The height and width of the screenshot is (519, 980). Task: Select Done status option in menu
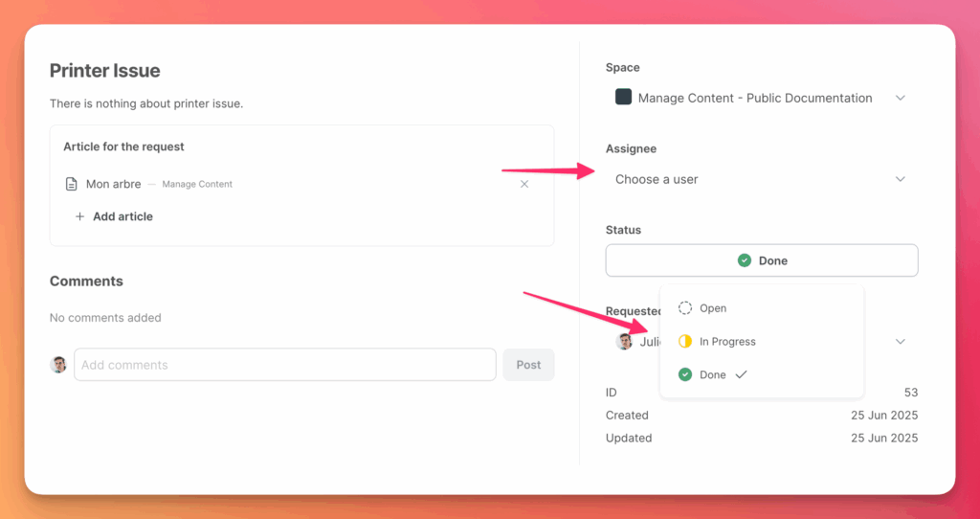[x=713, y=375]
